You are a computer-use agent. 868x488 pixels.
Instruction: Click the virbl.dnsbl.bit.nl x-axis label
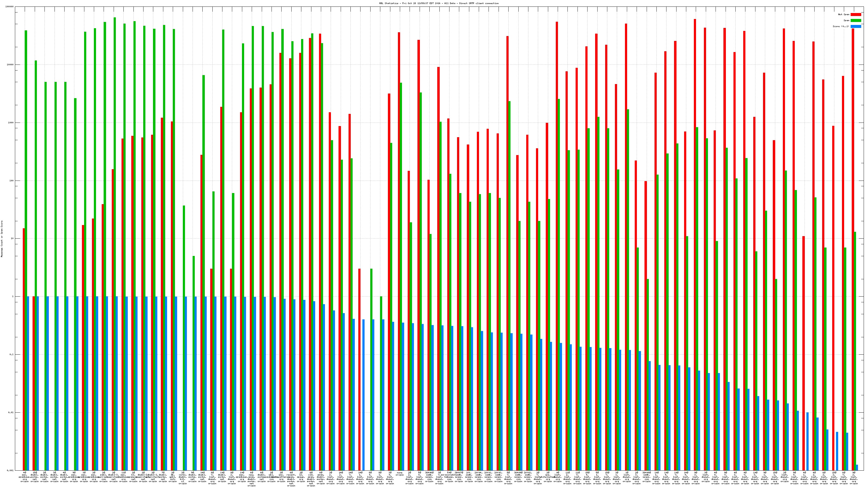tap(183, 478)
